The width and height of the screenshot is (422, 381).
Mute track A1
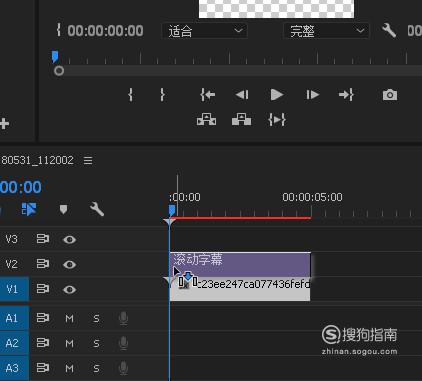click(x=69, y=319)
